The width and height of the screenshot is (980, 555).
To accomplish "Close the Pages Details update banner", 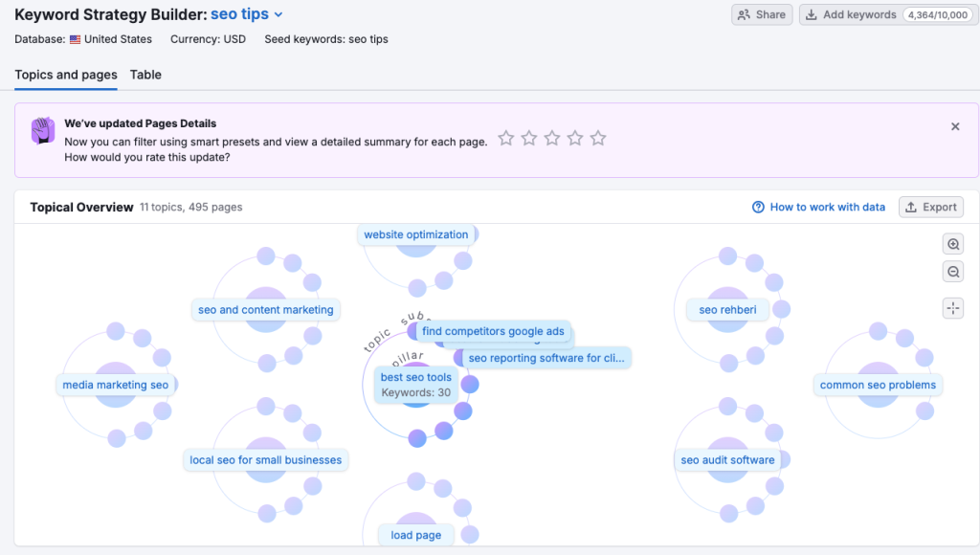I will click(955, 127).
